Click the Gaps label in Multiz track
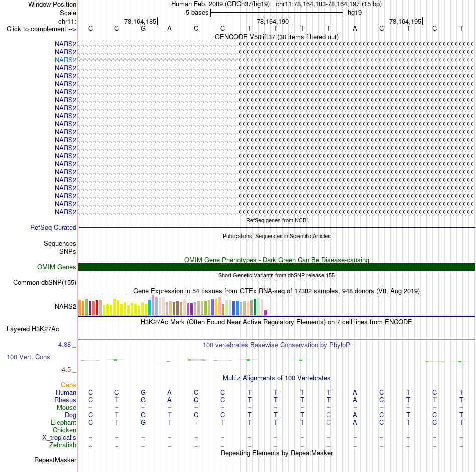Viewport: 476px width, 472px height. click(x=68, y=385)
